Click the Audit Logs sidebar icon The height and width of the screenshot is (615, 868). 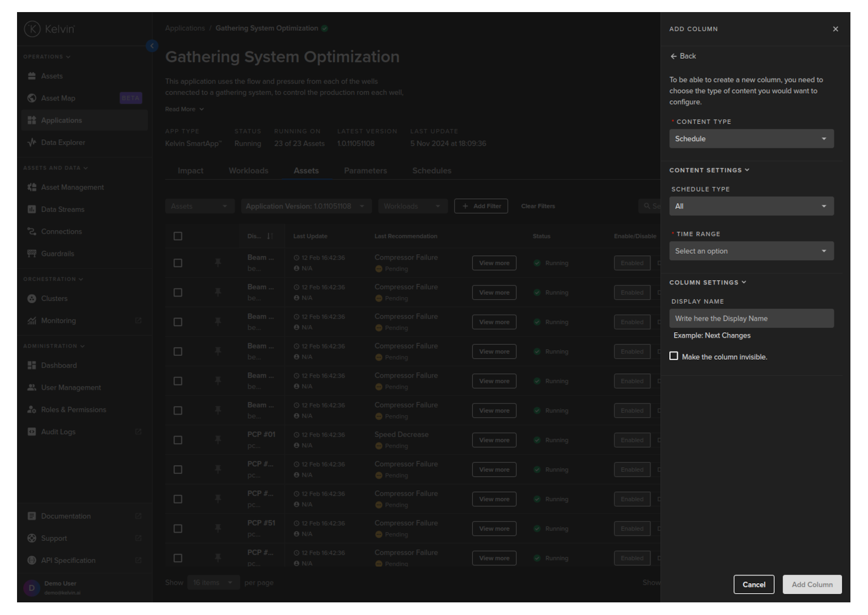[32, 432]
